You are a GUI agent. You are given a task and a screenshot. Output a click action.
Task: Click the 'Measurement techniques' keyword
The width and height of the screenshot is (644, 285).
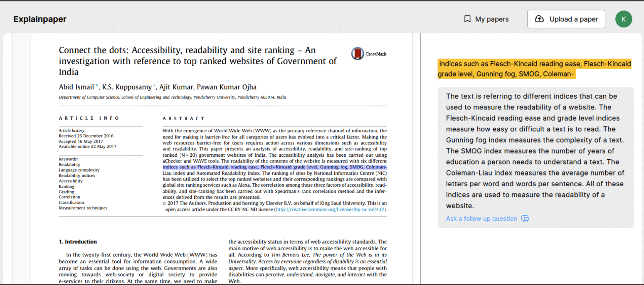[83, 208]
